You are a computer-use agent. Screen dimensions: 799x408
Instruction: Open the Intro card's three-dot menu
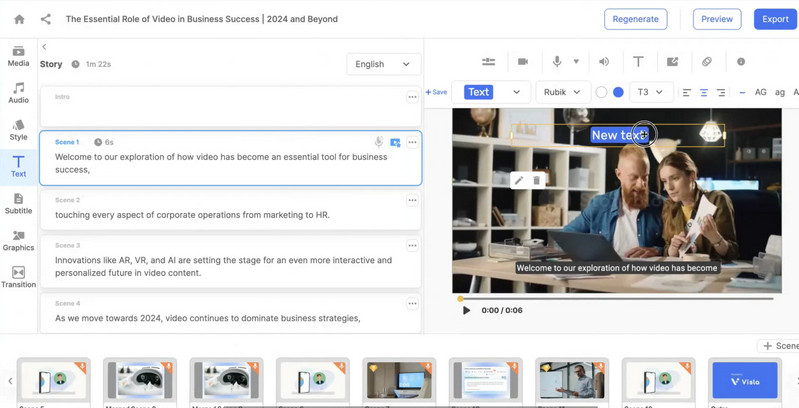pos(412,97)
